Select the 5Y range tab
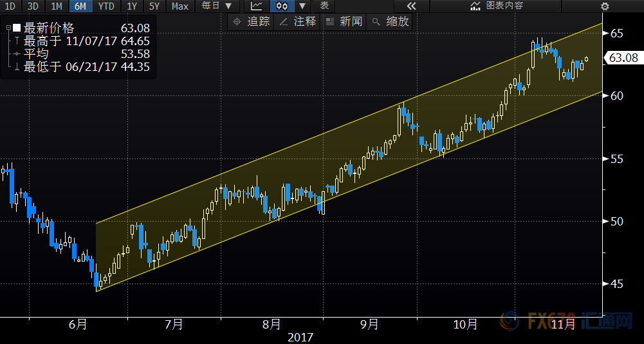The height and width of the screenshot is (344, 644). pyautogui.click(x=154, y=6)
